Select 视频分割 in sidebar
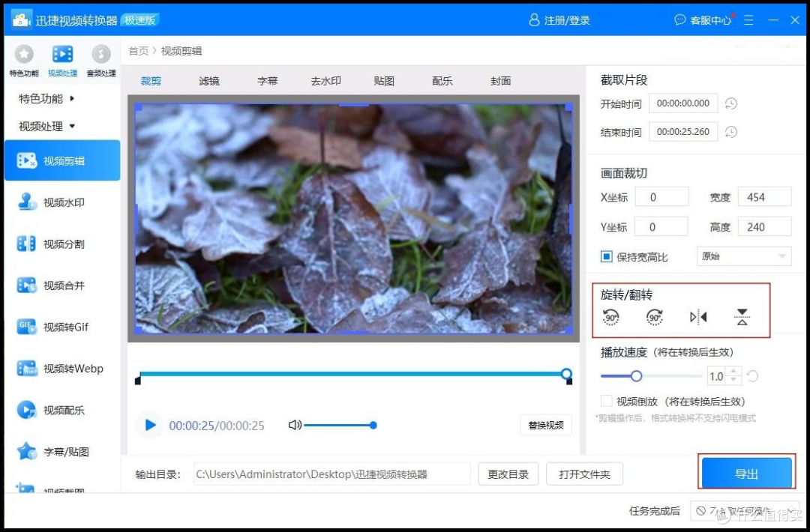The width and height of the screenshot is (810, 532). coord(62,244)
